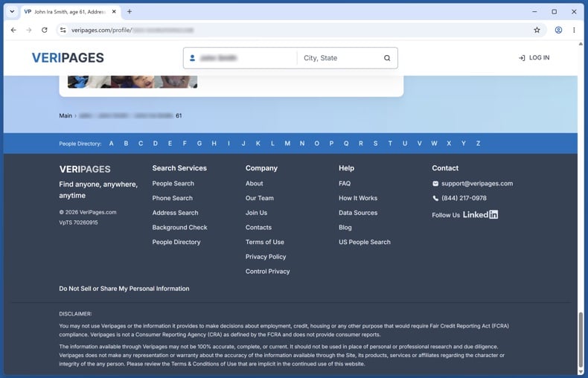Open the Control Privacy link
The image size is (588, 378).
268,271
